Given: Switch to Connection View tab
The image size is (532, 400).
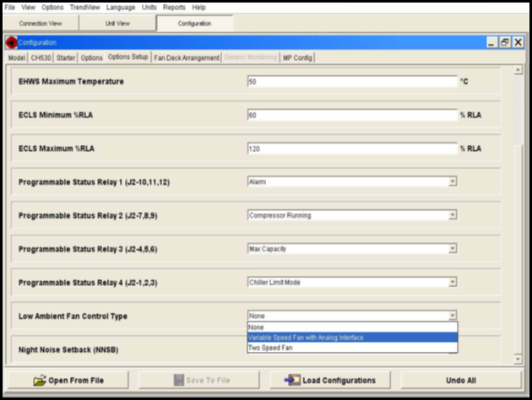Looking at the screenshot, I should pos(41,24).
